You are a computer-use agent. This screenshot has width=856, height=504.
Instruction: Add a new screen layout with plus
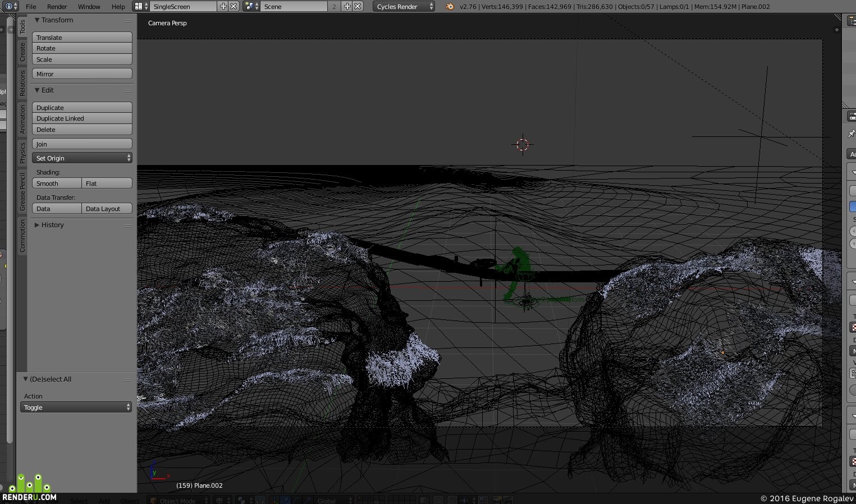pyautogui.click(x=223, y=6)
